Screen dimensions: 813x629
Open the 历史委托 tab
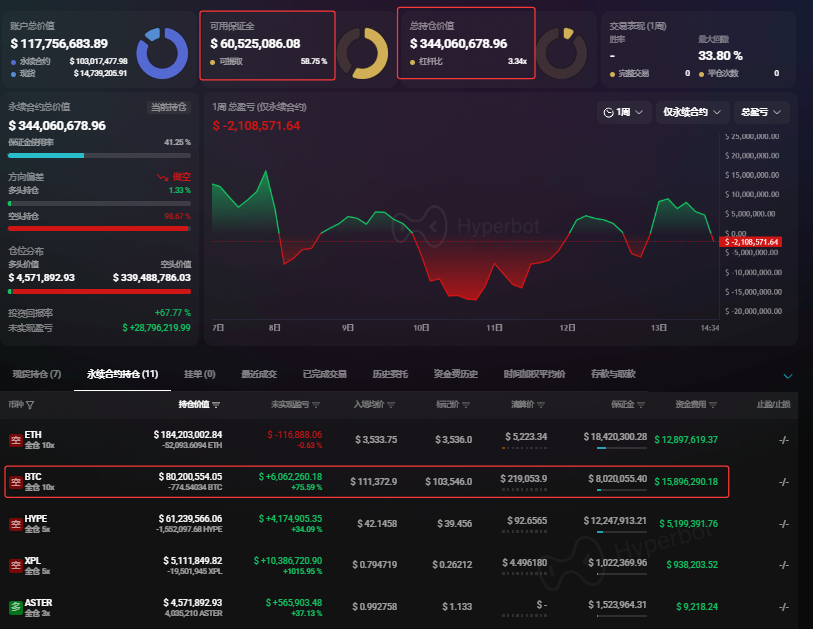coord(390,374)
